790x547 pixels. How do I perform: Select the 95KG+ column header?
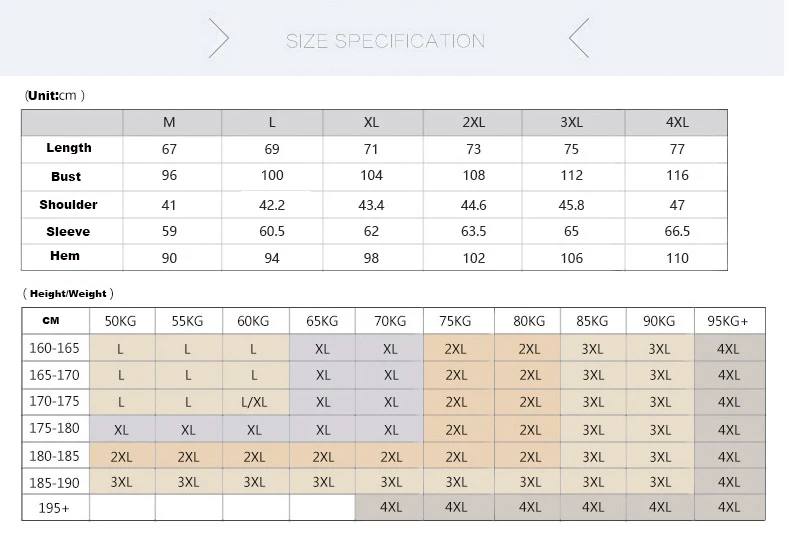[x=729, y=321]
